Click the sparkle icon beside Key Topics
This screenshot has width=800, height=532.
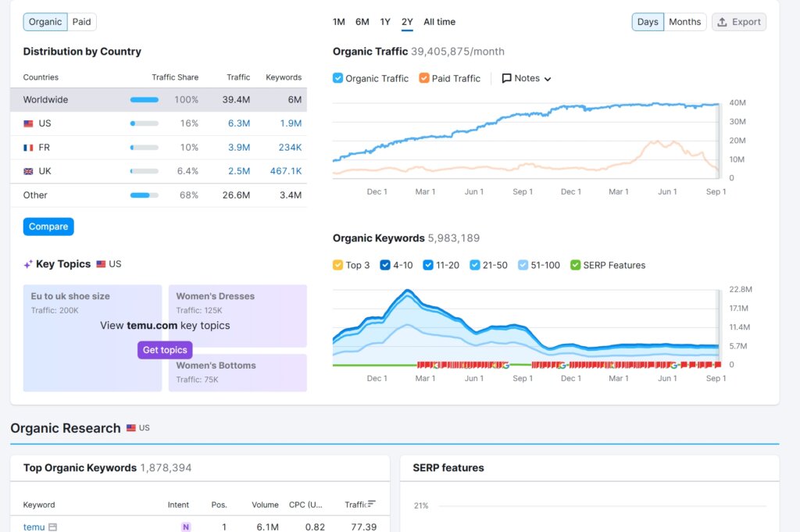click(x=28, y=265)
